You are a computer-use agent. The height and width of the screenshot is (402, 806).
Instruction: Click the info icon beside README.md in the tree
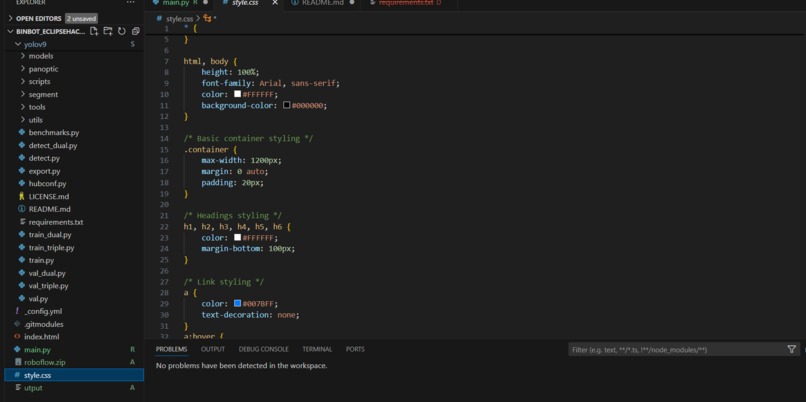[22, 209]
